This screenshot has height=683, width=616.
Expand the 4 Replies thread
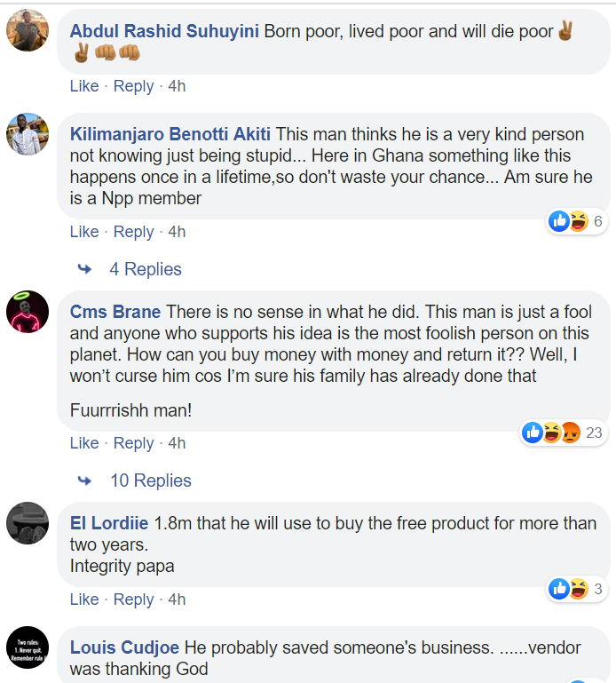pos(145,269)
